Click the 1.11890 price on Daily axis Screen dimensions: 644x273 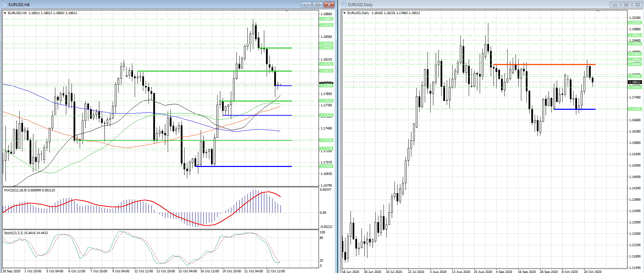pyautogui.click(x=635, y=256)
